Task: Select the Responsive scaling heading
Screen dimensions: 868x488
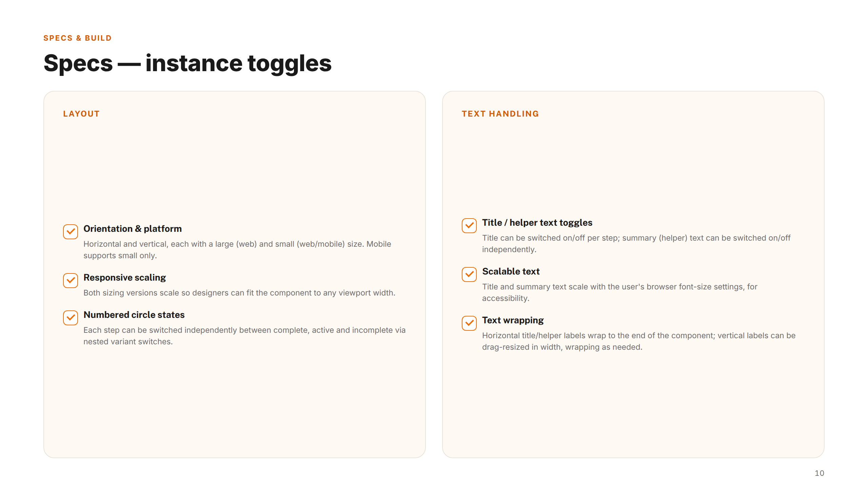Action: pos(125,278)
